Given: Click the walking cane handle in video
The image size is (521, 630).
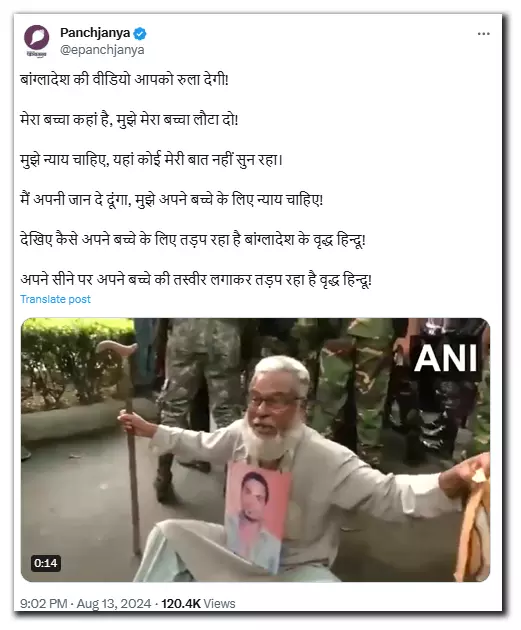Looking at the screenshot, I should pyautogui.click(x=117, y=350).
